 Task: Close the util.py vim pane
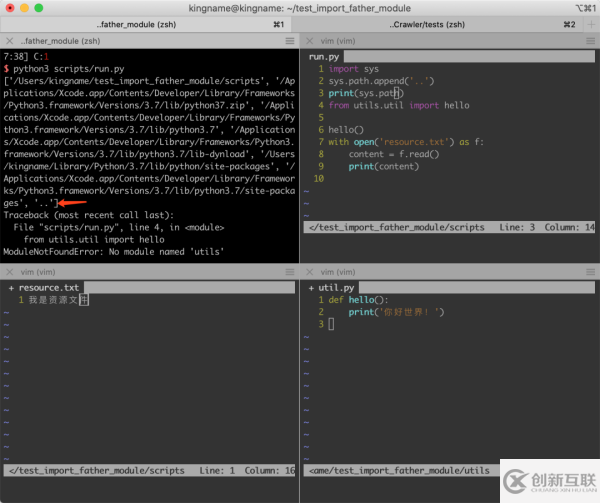pos(310,272)
